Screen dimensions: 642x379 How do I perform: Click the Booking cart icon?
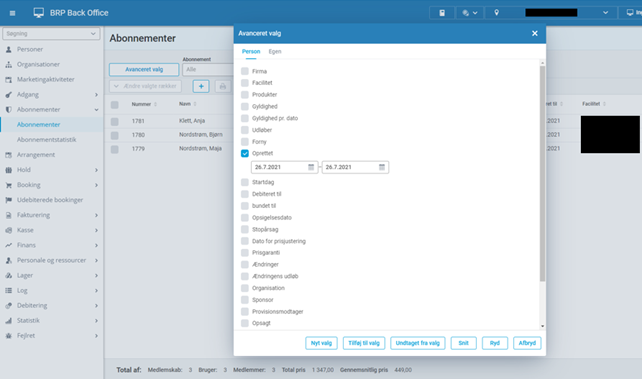pos(9,185)
